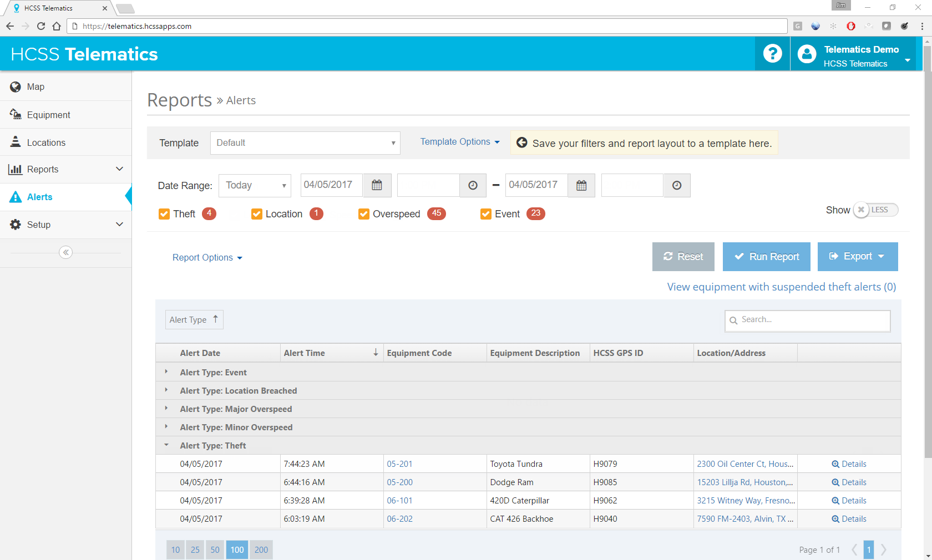Expand the Setup sidebar menu
This screenshot has width=932, height=560.
tap(65, 225)
